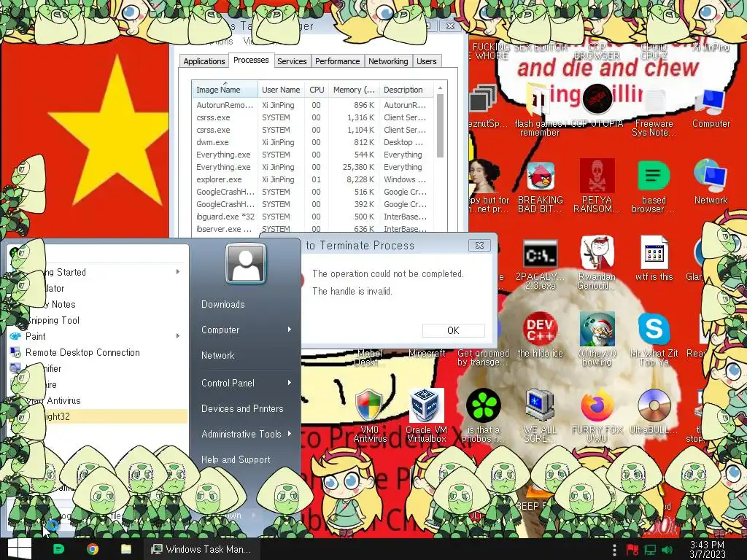The height and width of the screenshot is (560, 747).
Task: Expand the Computer submenu arrow
Action: coord(289,330)
